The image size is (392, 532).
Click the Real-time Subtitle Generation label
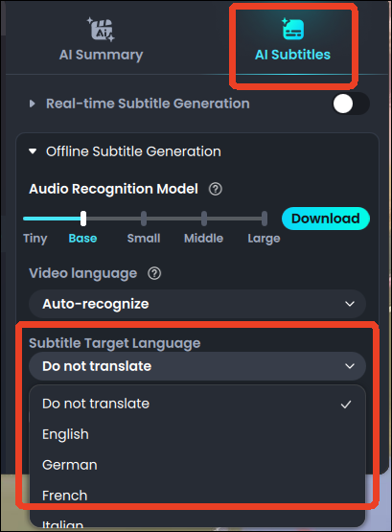point(148,104)
